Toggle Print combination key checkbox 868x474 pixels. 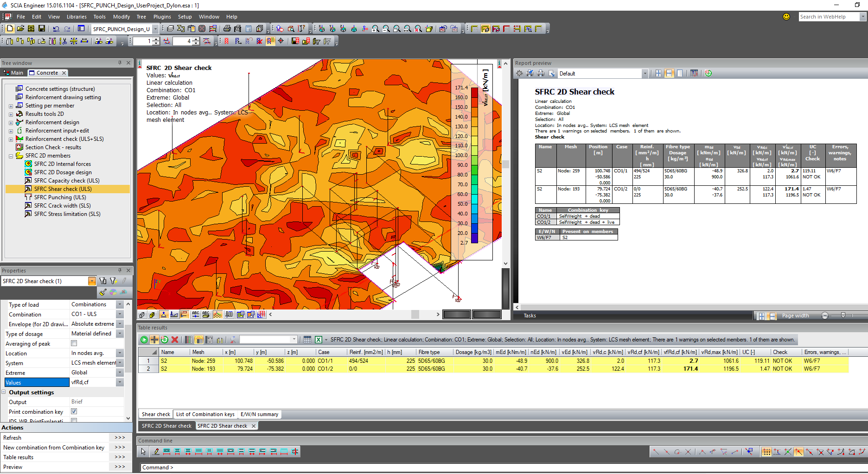pos(74,411)
